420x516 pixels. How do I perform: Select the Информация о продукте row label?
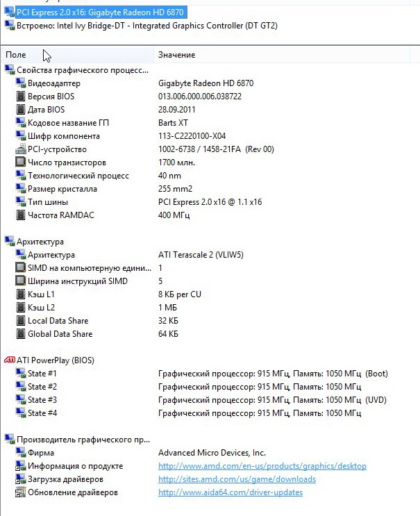pos(75,466)
